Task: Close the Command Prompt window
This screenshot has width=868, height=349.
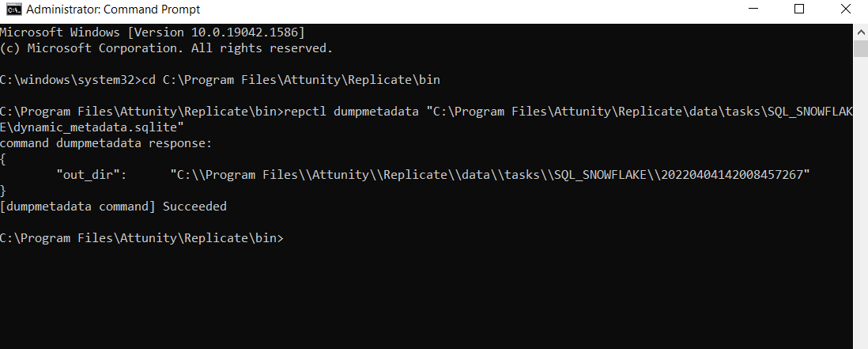Action: [845, 9]
